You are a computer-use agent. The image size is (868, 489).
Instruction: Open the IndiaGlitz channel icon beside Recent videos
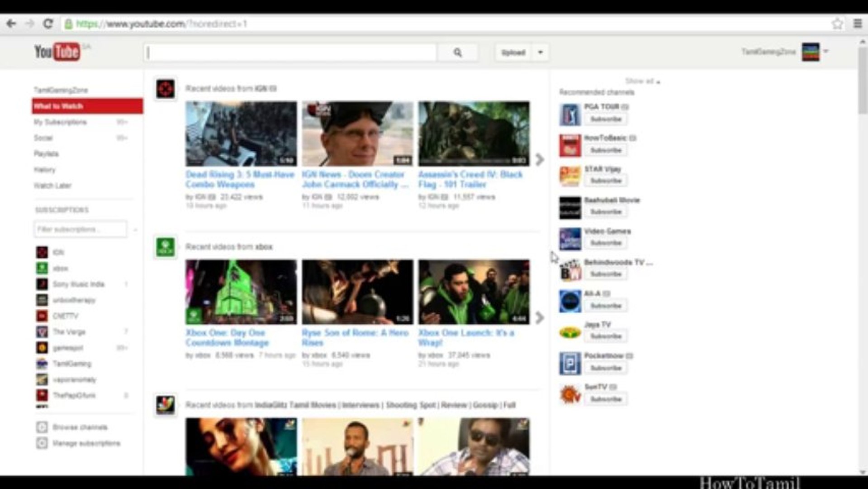pos(166,405)
